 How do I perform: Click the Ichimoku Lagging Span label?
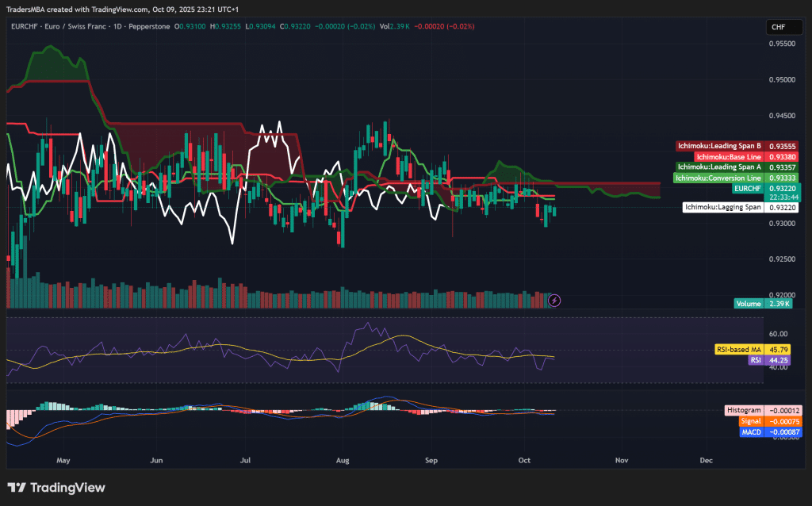(723, 207)
